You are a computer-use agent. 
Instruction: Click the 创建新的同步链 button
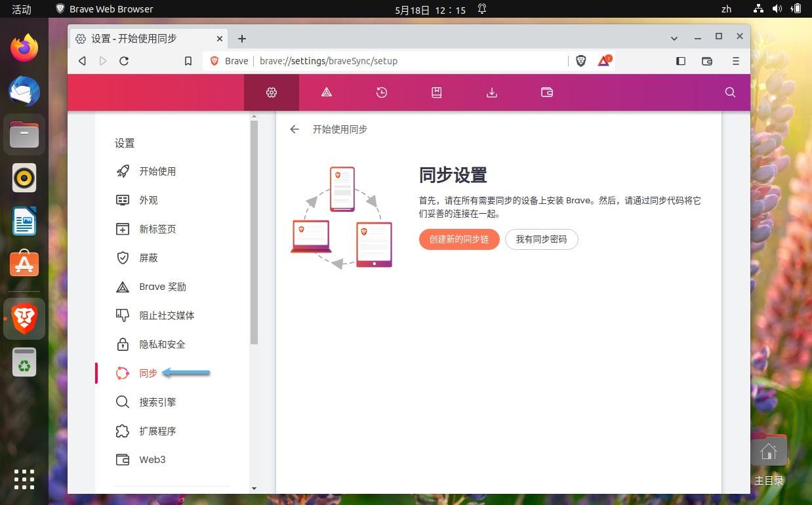click(x=459, y=239)
